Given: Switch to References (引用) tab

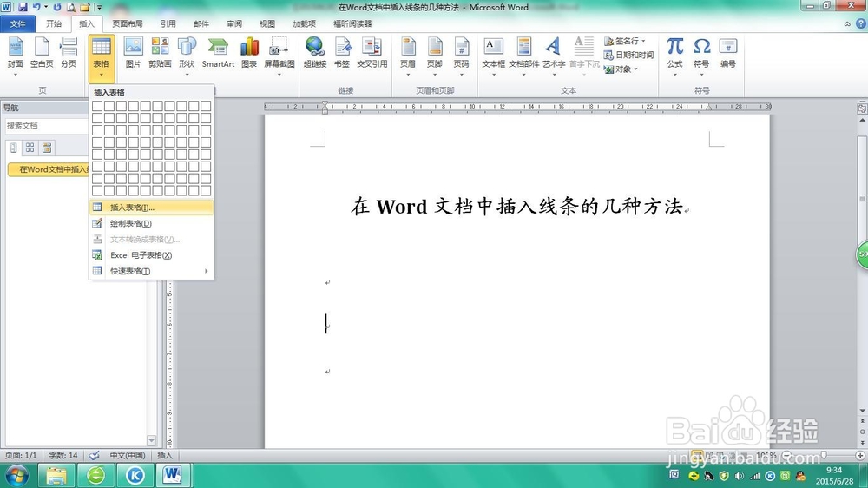Looking at the screenshot, I should click(x=168, y=23).
